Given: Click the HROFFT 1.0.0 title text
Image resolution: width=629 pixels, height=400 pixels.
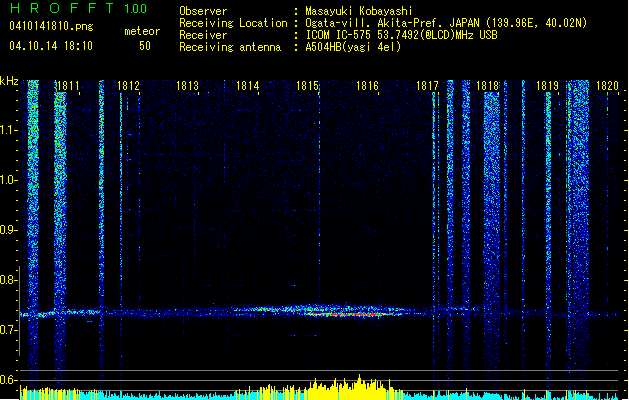Looking at the screenshot, I should [79, 8].
